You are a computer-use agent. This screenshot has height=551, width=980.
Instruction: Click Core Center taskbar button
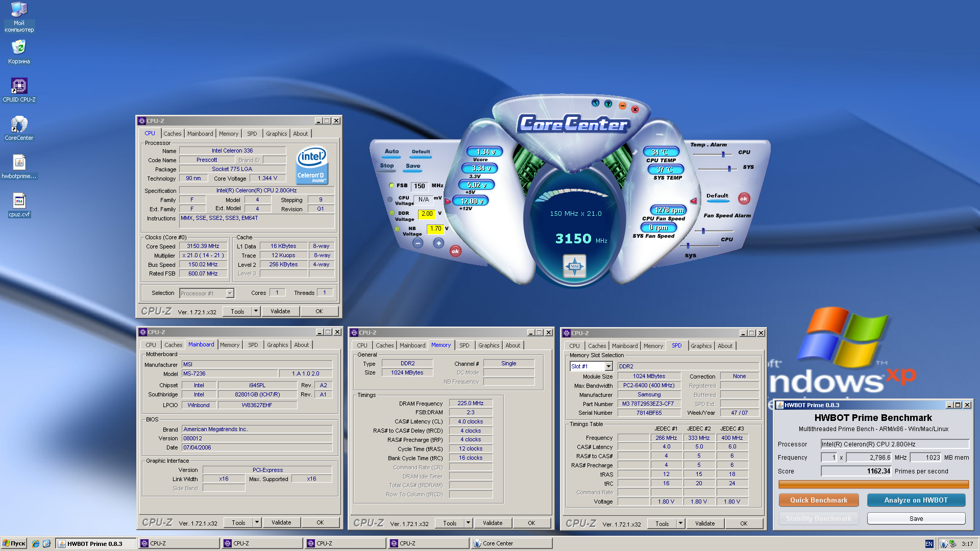[x=511, y=543]
